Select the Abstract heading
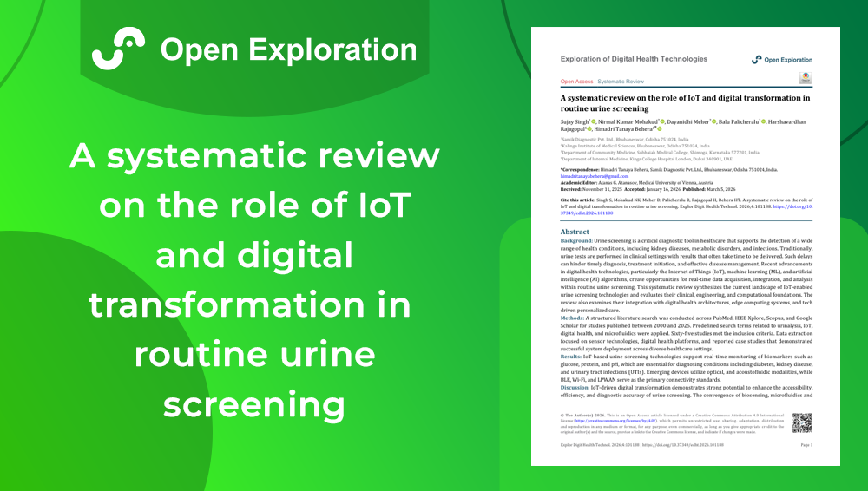 pyautogui.click(x=575, y=232)
